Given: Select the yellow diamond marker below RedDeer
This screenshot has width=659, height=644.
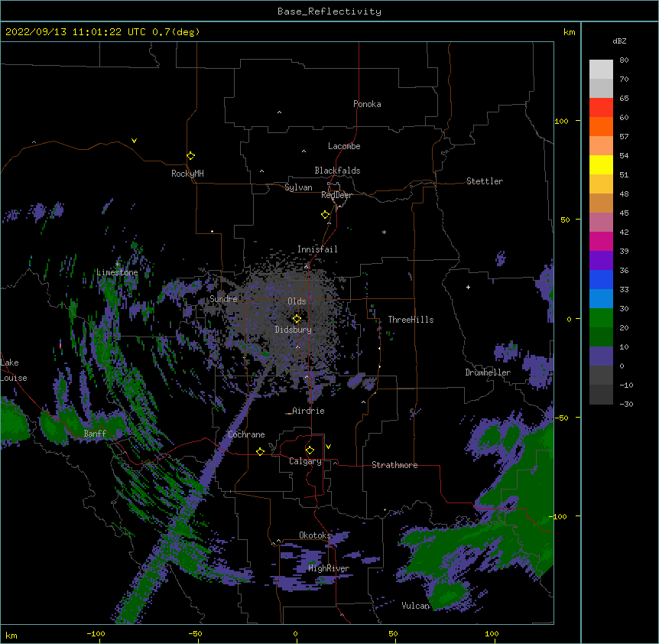Looking at the screenshot, I should 325,215.
